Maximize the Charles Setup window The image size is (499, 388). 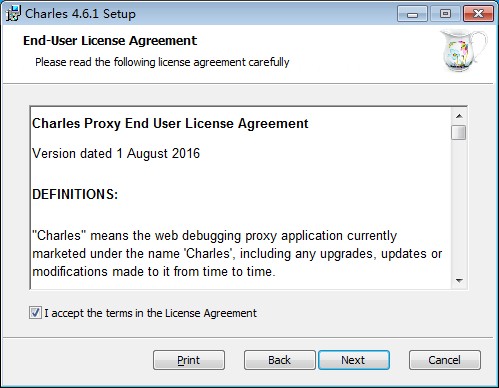click(x=445, y=14)
